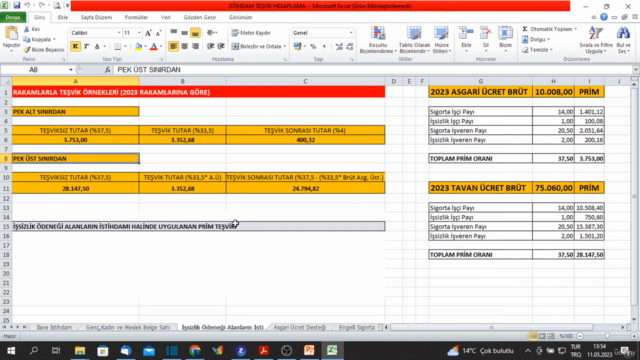Open Chrome from the Windows taskbar
This screenshot has height=360, width=640.
click(195, 351)
